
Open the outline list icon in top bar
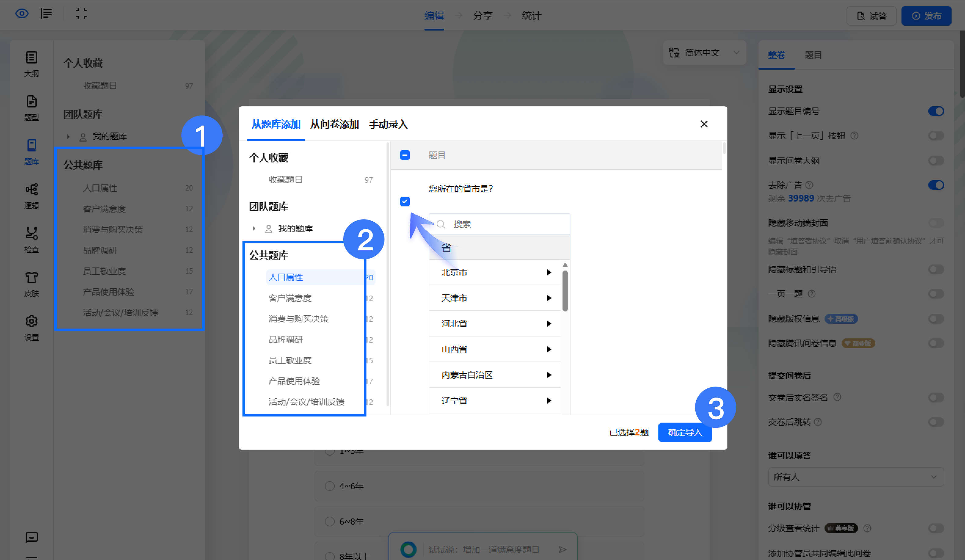[46, 14]
